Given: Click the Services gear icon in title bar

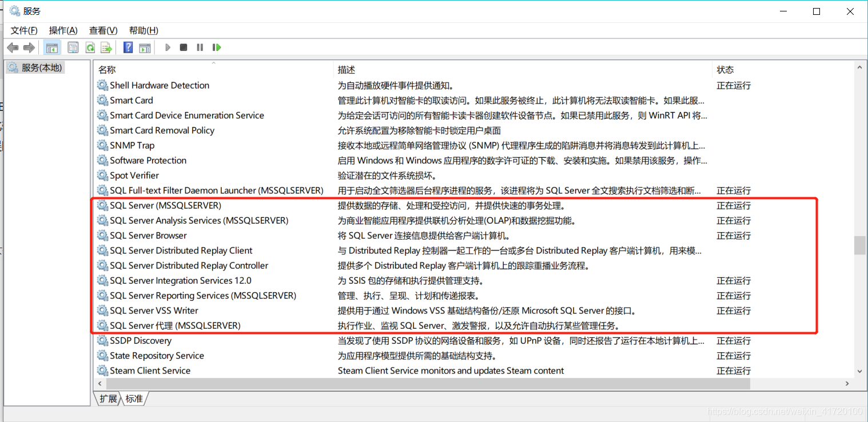Looking at the screenshot, I should pos(15,11).
